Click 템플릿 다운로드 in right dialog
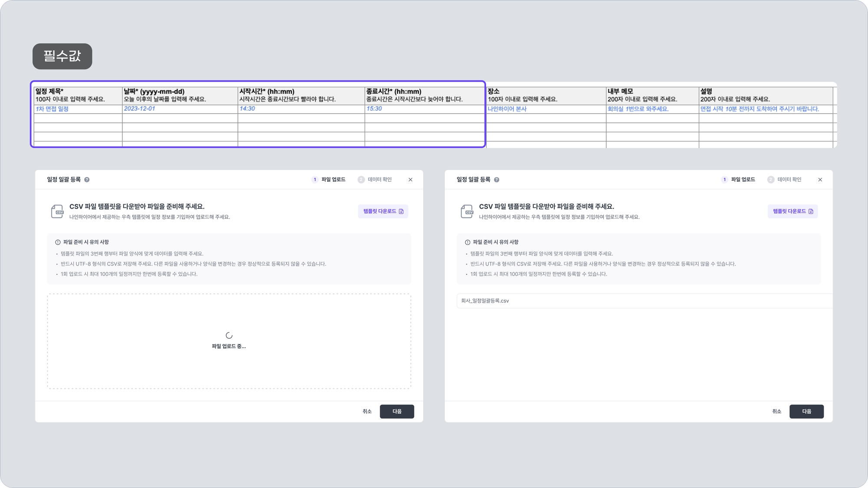The image size is (868, 488). 792,211
